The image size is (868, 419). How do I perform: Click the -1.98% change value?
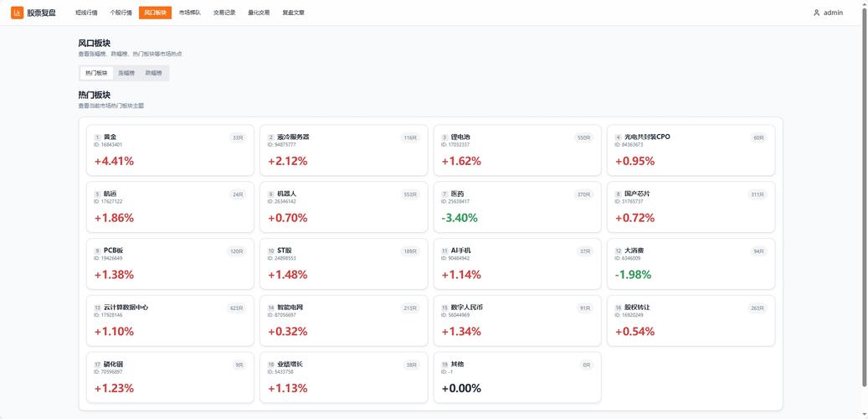[x=634, y=275]
